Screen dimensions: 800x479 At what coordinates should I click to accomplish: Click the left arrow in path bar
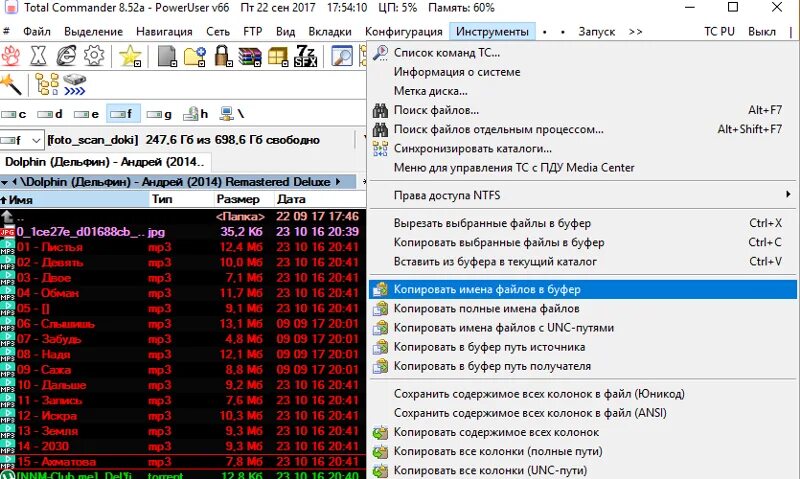14,182
